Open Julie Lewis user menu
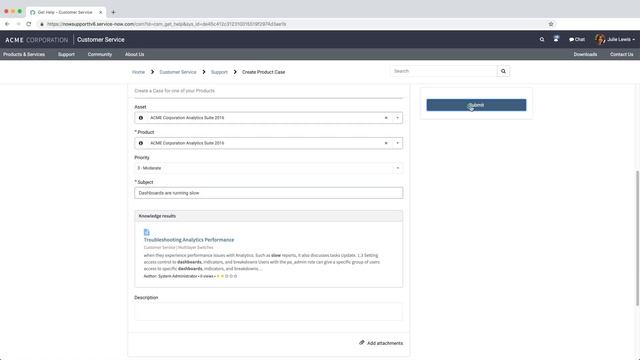 [x=621, y=40]
